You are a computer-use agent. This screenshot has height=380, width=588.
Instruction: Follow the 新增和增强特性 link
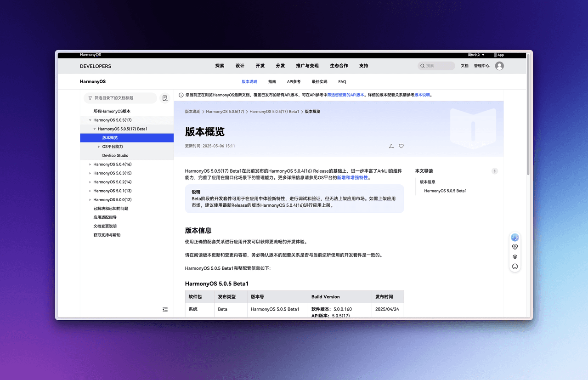pos(352,177)
